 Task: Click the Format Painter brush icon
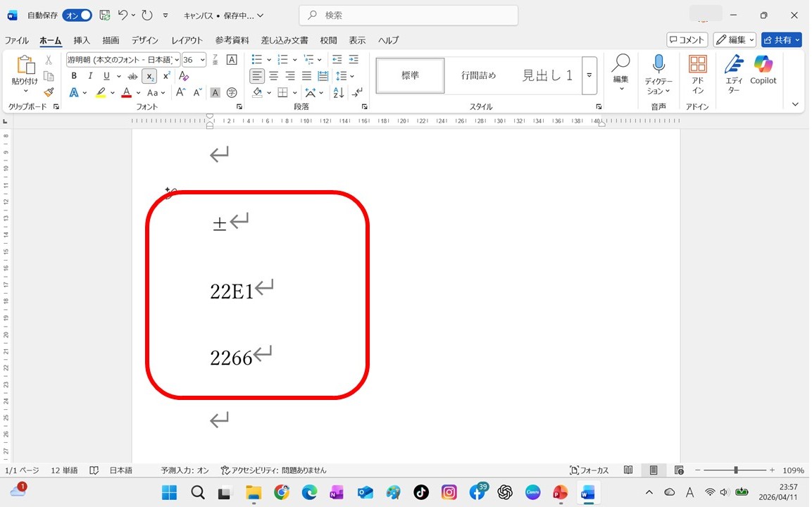tap(49, 92)
